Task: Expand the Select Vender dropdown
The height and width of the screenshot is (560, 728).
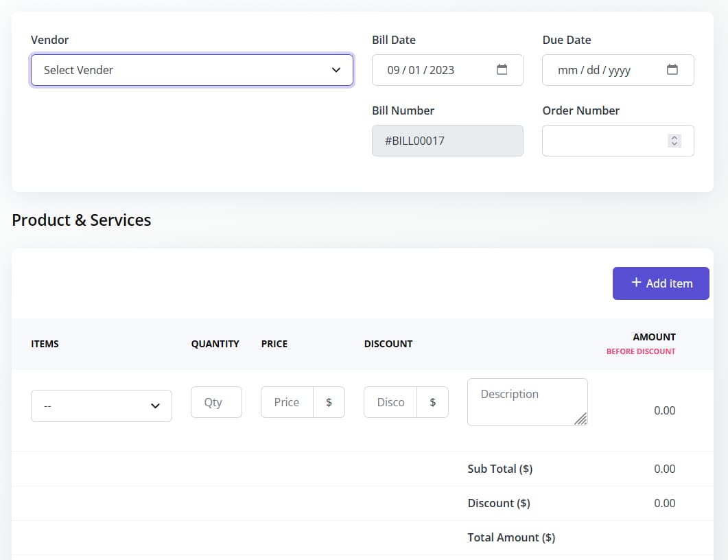Action: click(x=192, y=70)
